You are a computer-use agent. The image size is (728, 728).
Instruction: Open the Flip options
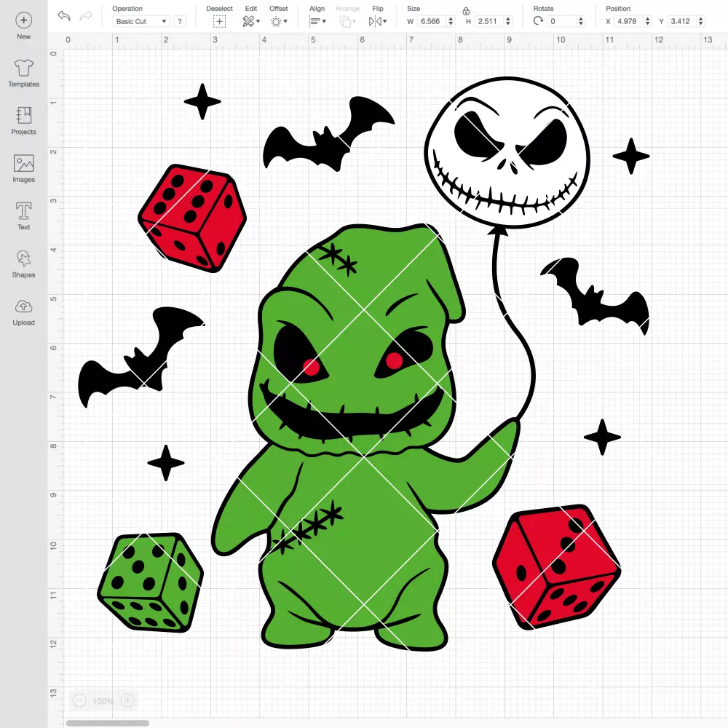point(377,21)
